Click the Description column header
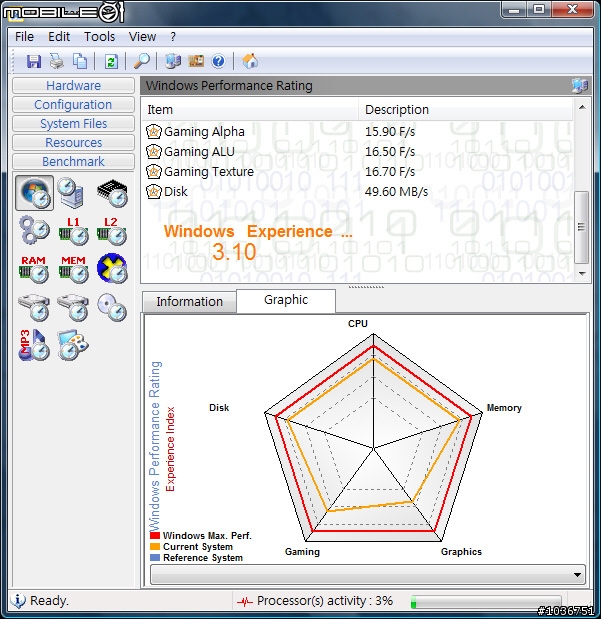Image resolution: width=601 pixels, height=619 pixels. [x=465, y=109]
